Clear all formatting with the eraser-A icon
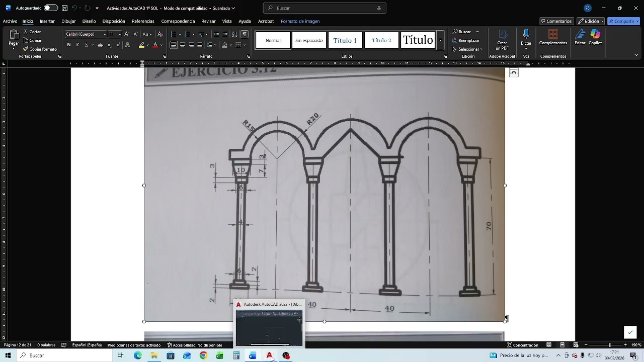Image resolution: width=644 pixels, height=362 pixels. click(160, 34)
